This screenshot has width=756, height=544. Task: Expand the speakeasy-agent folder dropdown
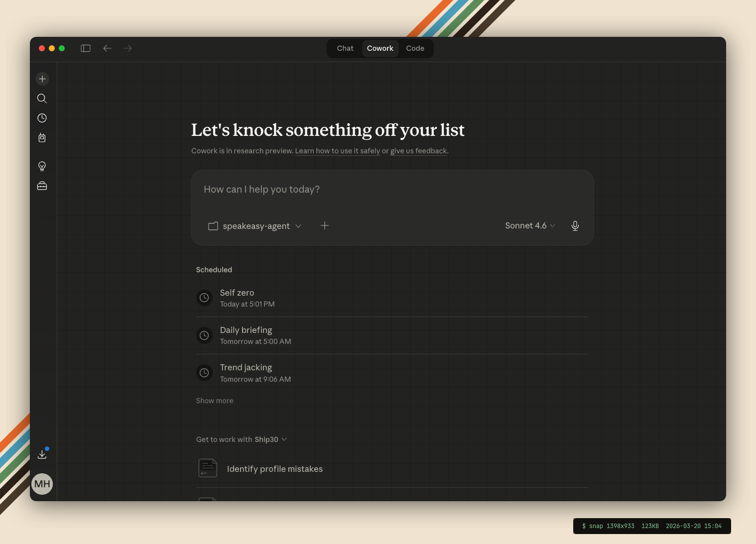[x=255, y=226]
